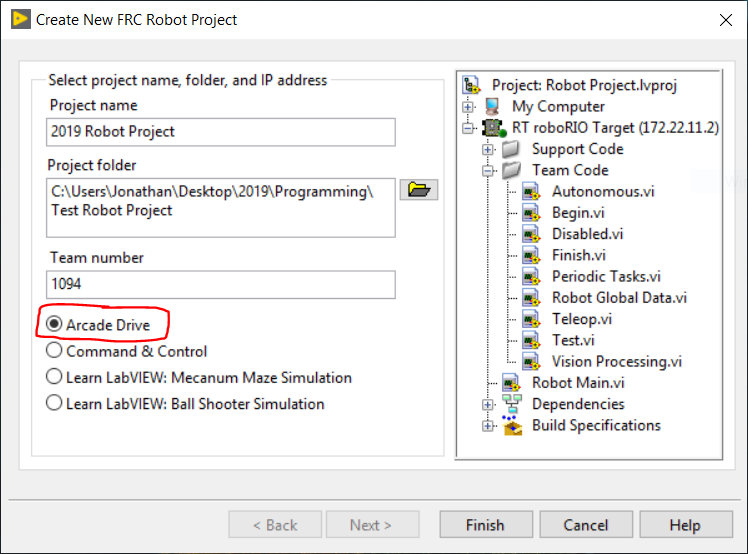Click the Autonomous.vi file icon
The width and height of the screenshot is (748, 554).
(531, 191)
